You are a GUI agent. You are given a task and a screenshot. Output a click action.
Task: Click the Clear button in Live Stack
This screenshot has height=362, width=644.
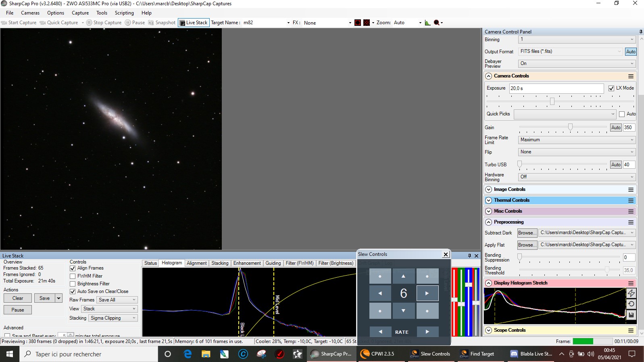(18, 298)
